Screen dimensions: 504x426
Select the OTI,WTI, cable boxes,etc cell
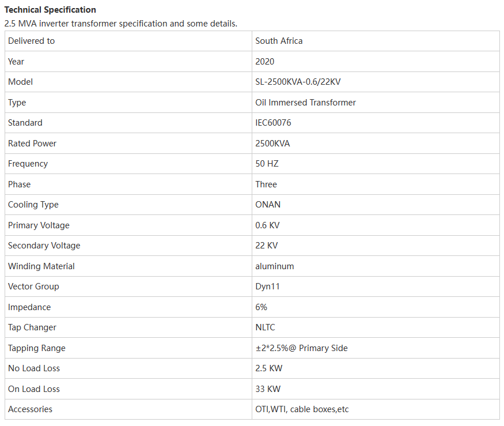pos(376,409)
